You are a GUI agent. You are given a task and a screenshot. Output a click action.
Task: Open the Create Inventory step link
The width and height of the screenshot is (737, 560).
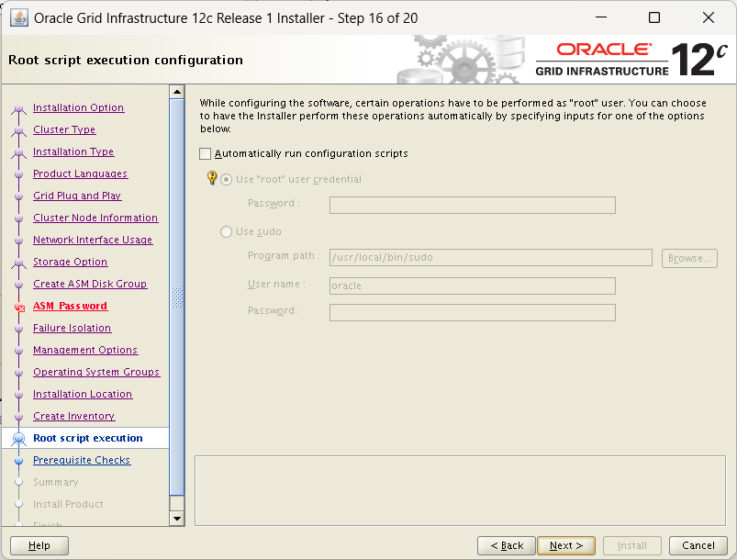tap(73, 416)
